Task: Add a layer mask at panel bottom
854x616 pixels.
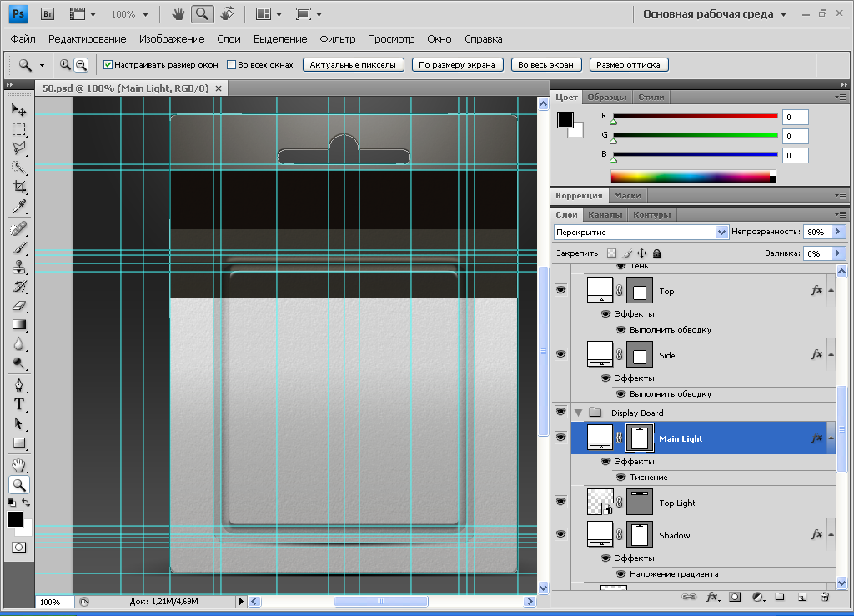Action: coord(735,597)
